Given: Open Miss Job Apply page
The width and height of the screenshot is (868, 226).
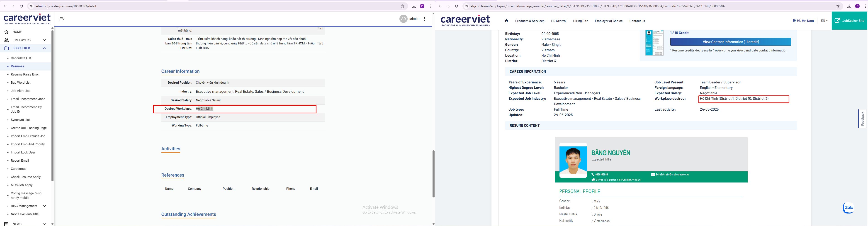Looking at the screenshot, I should 22,185.
